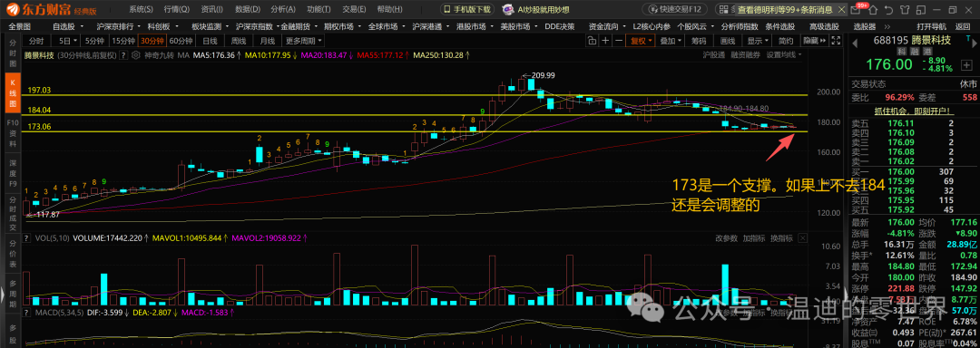Open the 交易(E) menu
This screenshot has width=980, height=348.
[x=355, y=9]
